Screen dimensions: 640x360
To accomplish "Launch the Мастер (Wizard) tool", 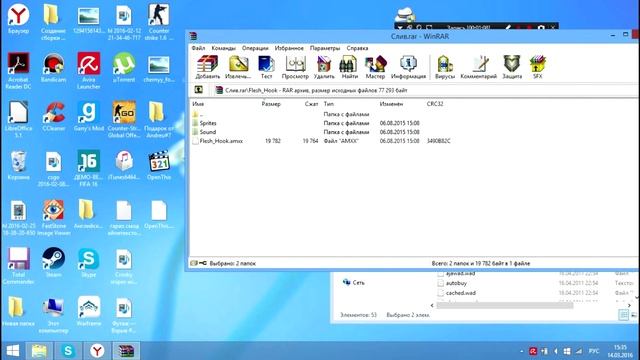I will 375,67.
